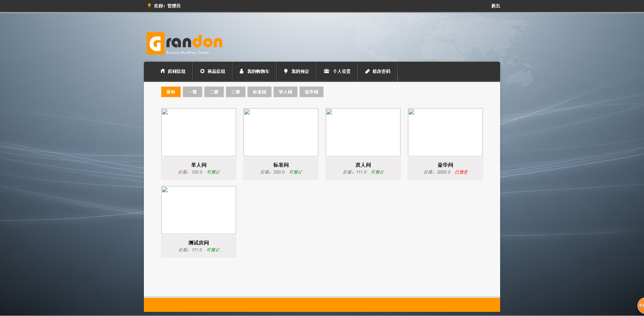Image resolution: width=644 pixels, height=316 pixels.
Task: Click the 价格 3000.0 text under 豪华间
Action: [x=437, y=172]
